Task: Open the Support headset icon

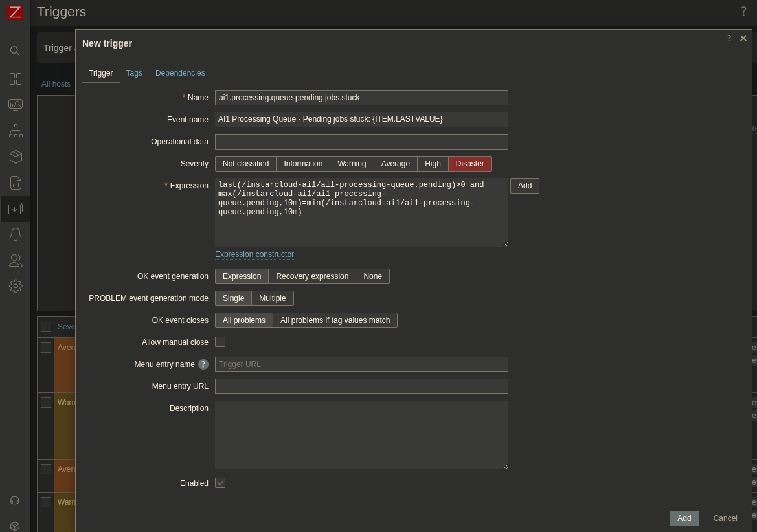Action: coord(15,501)
